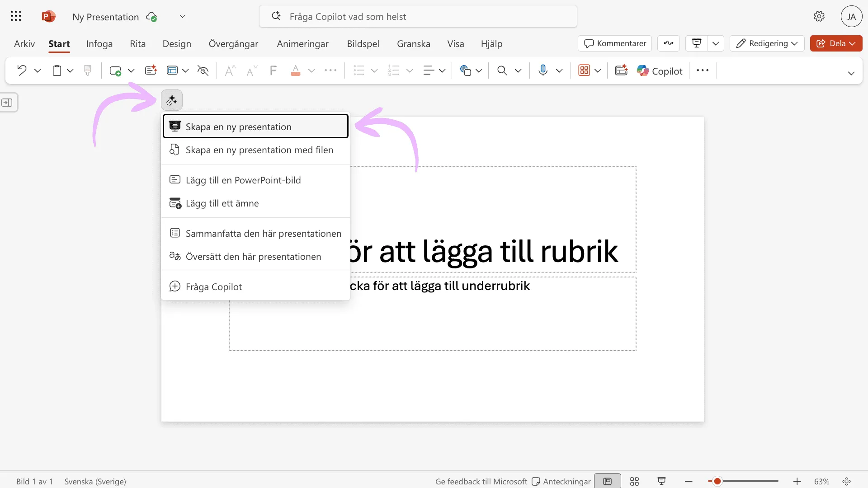Apply the font color swatch
The height and width of the screenshot is (488, 868).
(x=296, y=70)
